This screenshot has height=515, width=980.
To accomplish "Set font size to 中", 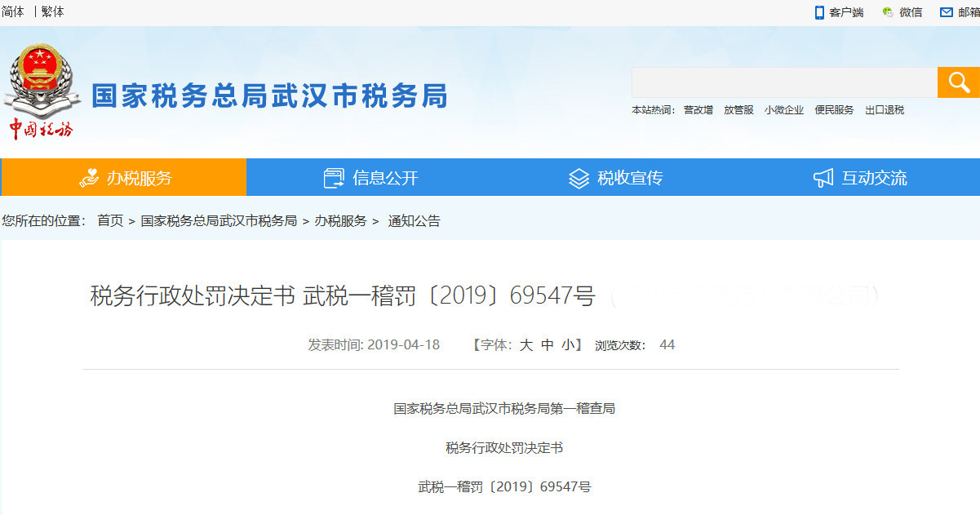I will pos(548,345).
